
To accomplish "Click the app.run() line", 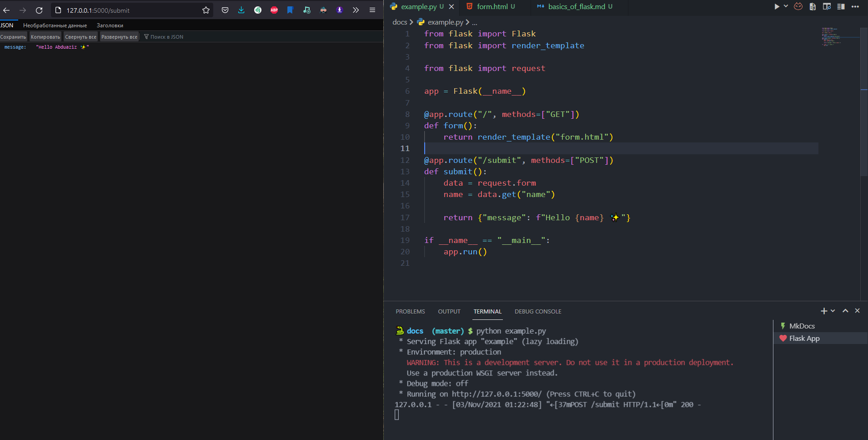I will pyautogui.click(x=465, y=252).
